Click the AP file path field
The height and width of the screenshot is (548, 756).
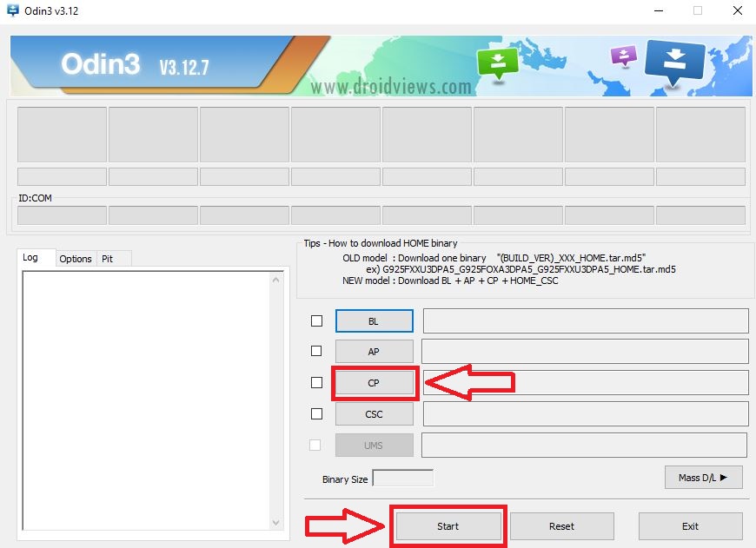coord(585,352)
